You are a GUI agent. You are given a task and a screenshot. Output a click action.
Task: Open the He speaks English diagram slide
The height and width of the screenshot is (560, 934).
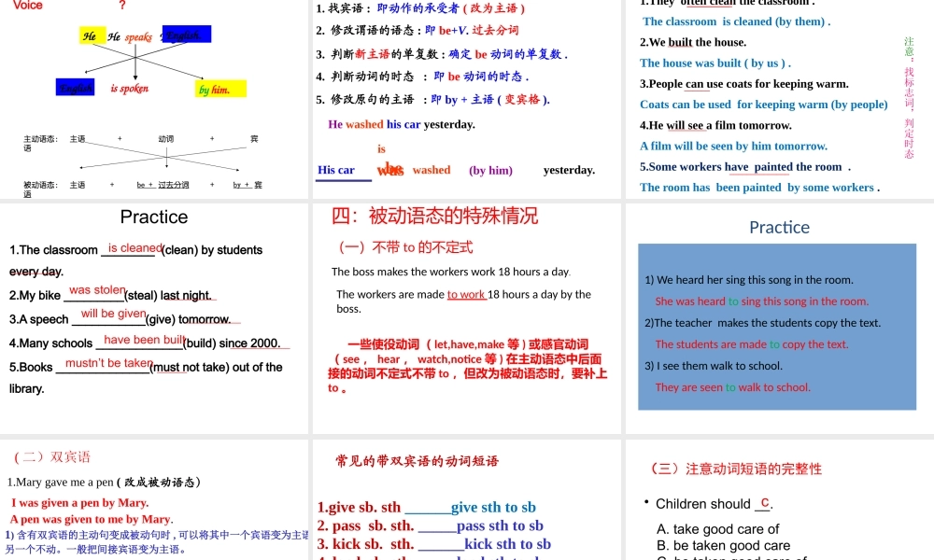pyautogui.click(x=154, y=99)
